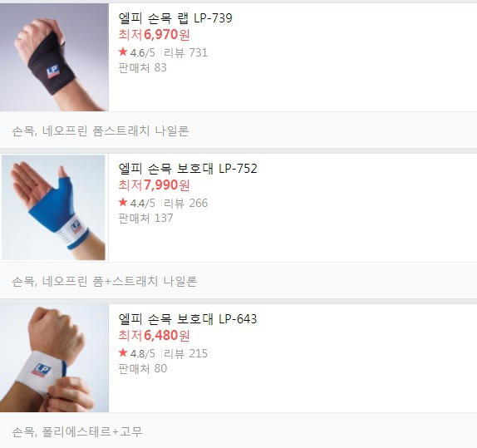This screenshot has width=477, height=448.
Task: Click the title 엘피 손목 보호대 LP-643
Action: (x=188, y=318)
